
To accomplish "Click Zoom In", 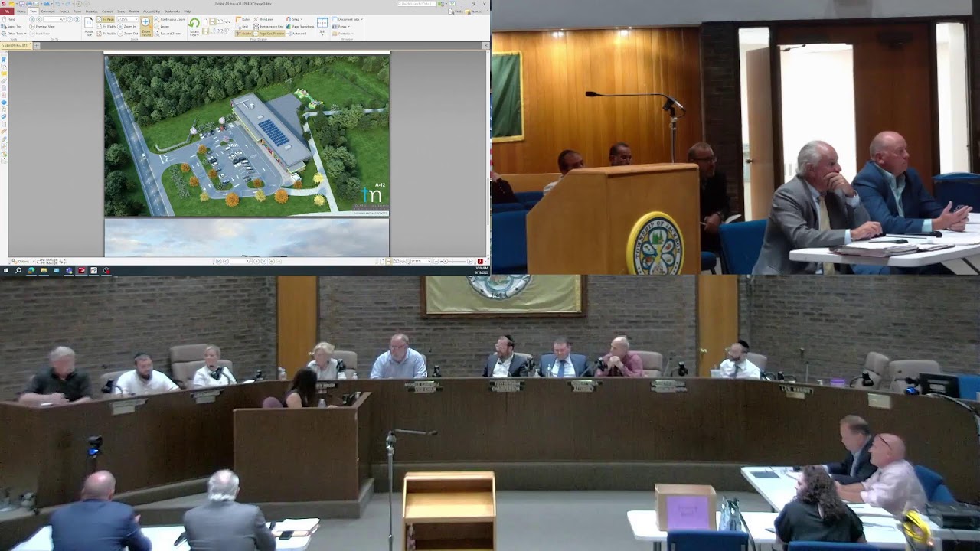I will [x=126, y=27].
